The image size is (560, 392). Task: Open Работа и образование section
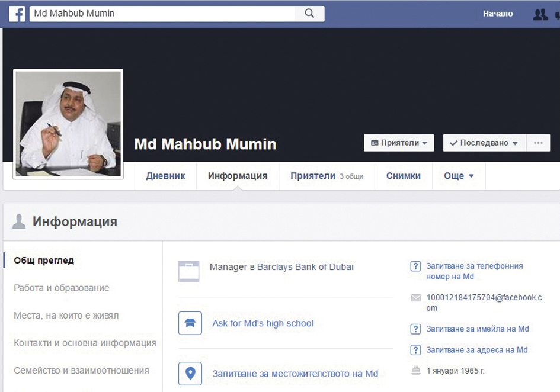62,288
